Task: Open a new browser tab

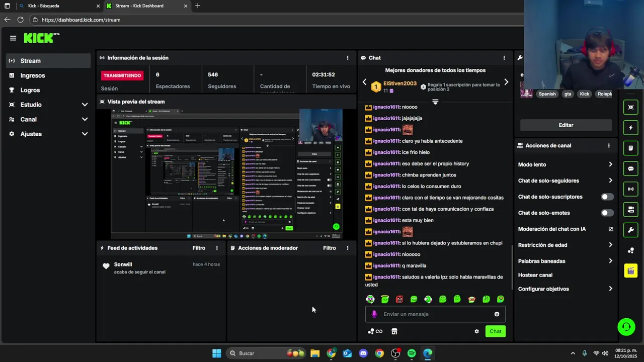Action: click(x=198, y=6)
